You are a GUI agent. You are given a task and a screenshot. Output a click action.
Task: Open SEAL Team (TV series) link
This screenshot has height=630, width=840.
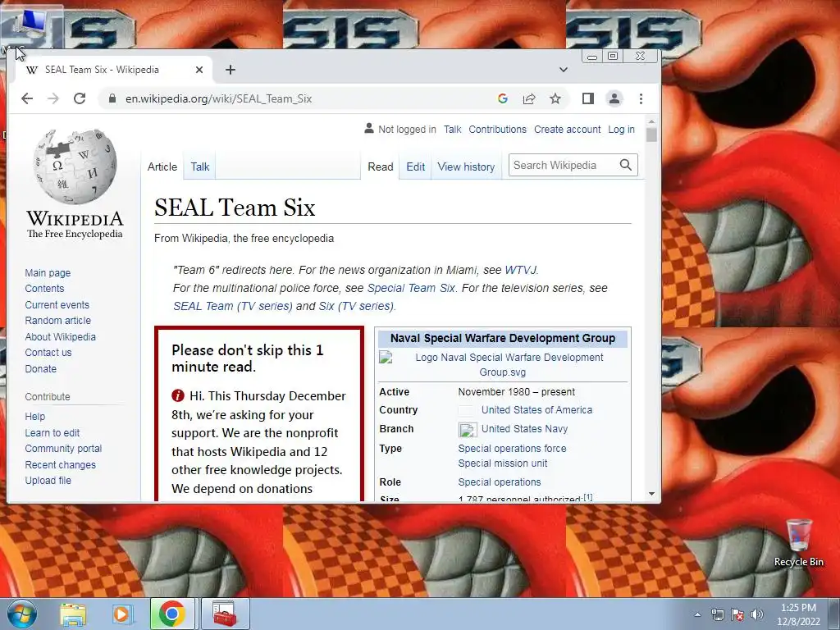(x=233, y=306)
